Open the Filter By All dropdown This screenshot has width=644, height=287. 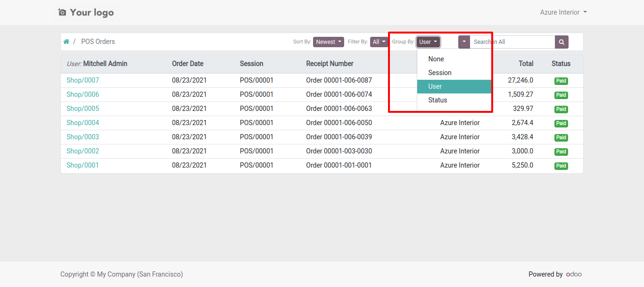click(379, 42)
